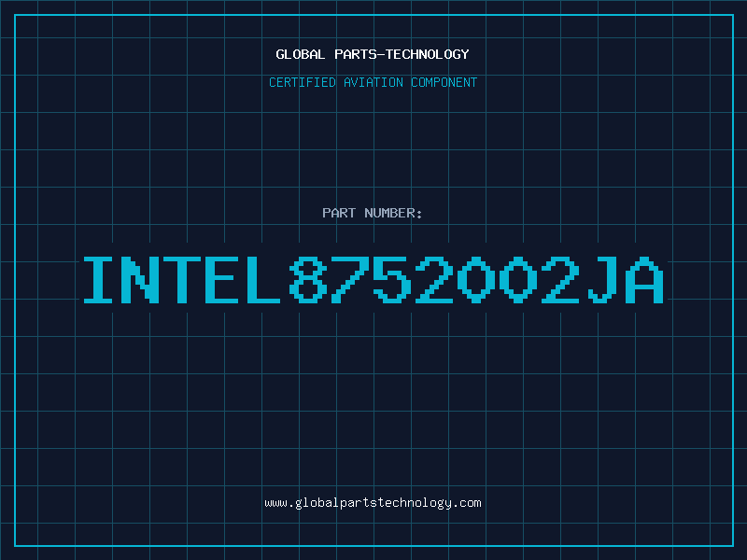Click the final letter A of the part number
Screen dimensions: 747x560
point(645,280)
